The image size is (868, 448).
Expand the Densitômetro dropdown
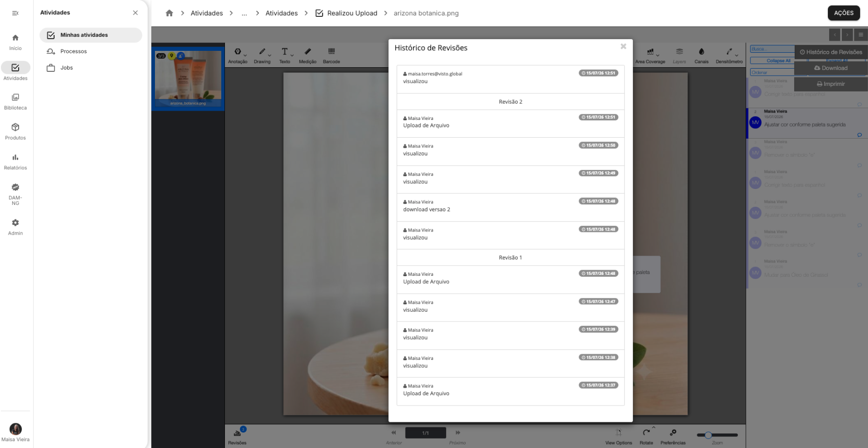pos(737,56)
